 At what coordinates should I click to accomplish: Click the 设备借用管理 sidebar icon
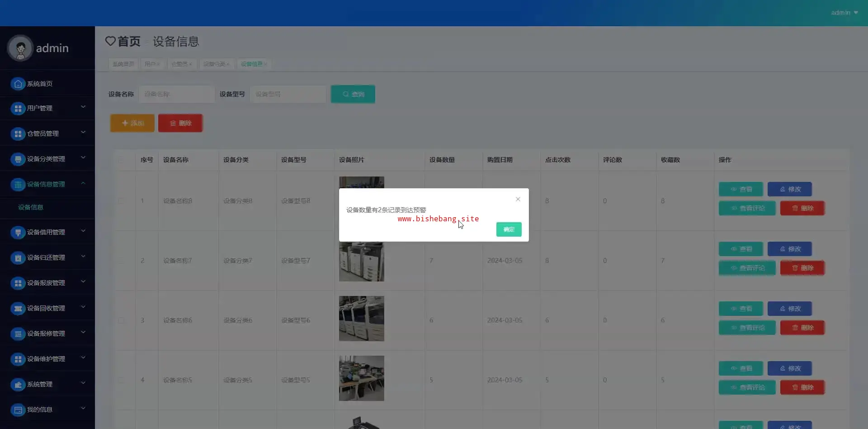(18, 233)
